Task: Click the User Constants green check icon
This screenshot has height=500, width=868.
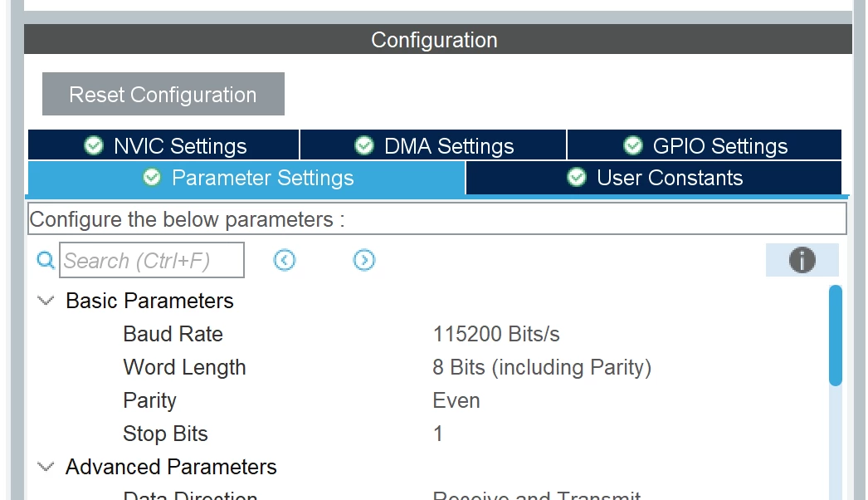Action: click(x=576, y=178)
